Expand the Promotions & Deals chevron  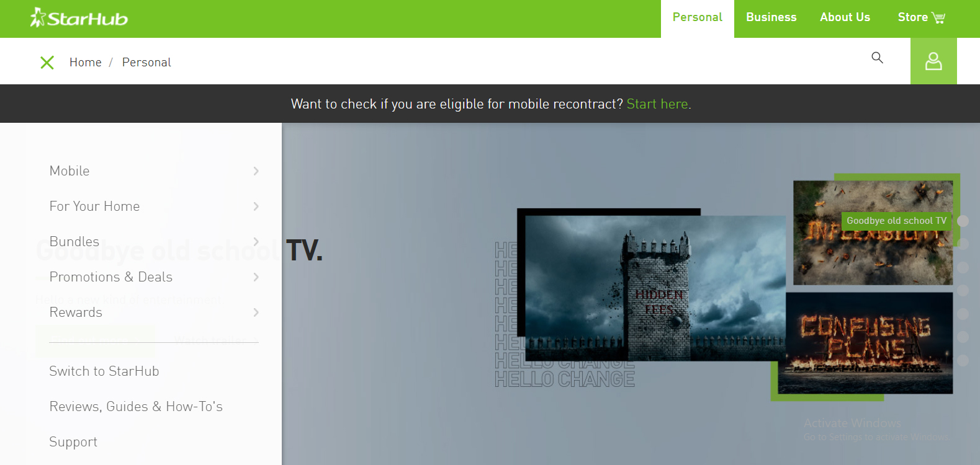click(256, 277)
